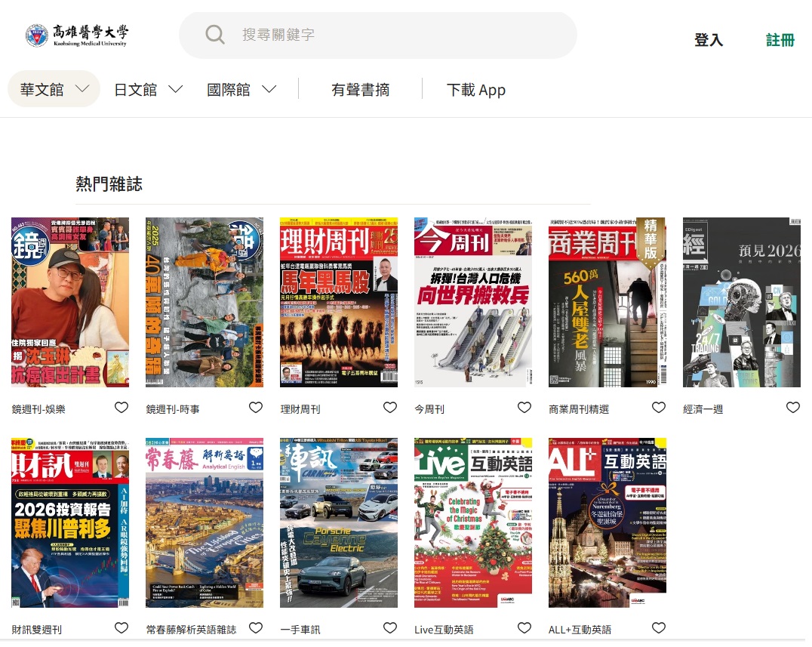
Task: Favorite Live互動英語 magazine
Action: (524, 628)
